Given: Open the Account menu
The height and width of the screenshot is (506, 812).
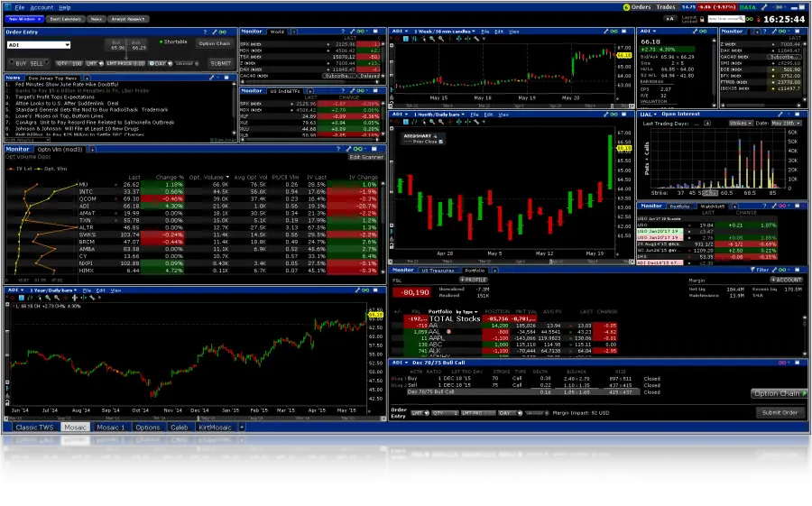Looking at the screenshot, I should point(42,6).
